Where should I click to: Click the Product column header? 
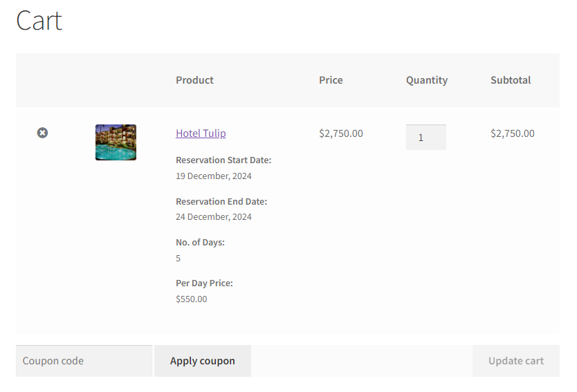[194, 80]
